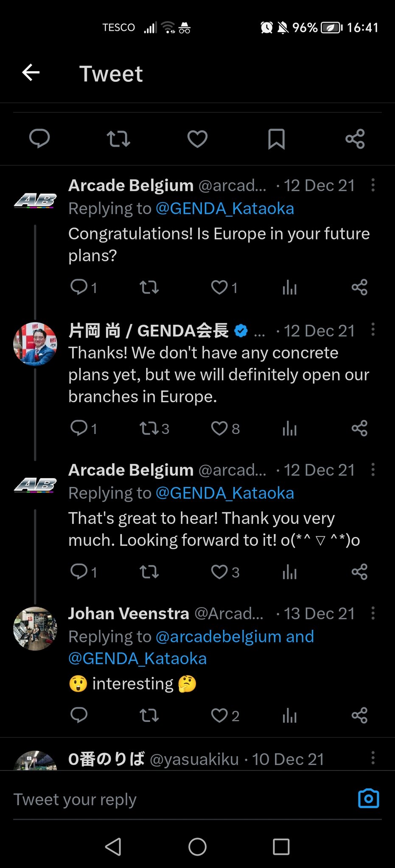Like the main tweet with heart icon
This screenshot has width=395, height=868.
pyautogui.click(x=197, y=139)
